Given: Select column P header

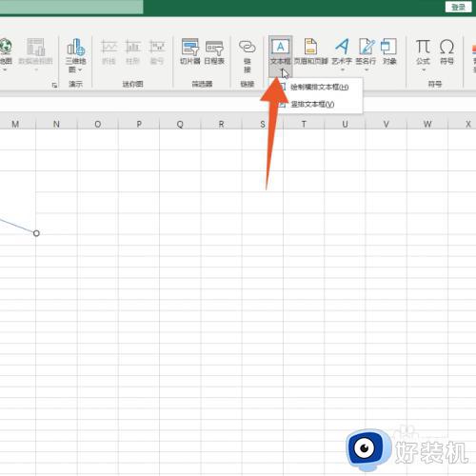Looking at the screenshot, I should point(139,124).
